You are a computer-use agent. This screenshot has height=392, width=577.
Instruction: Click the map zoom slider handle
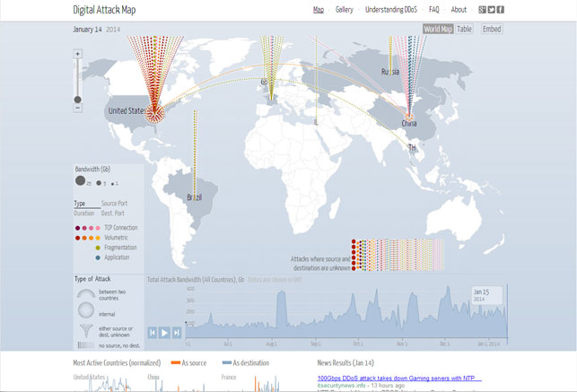(78, 100)
